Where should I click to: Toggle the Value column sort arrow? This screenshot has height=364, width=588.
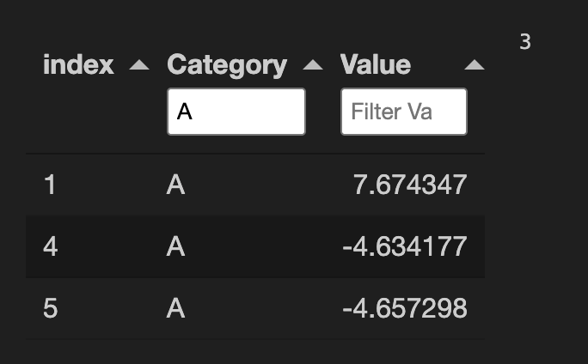click(x=474, y=65)
